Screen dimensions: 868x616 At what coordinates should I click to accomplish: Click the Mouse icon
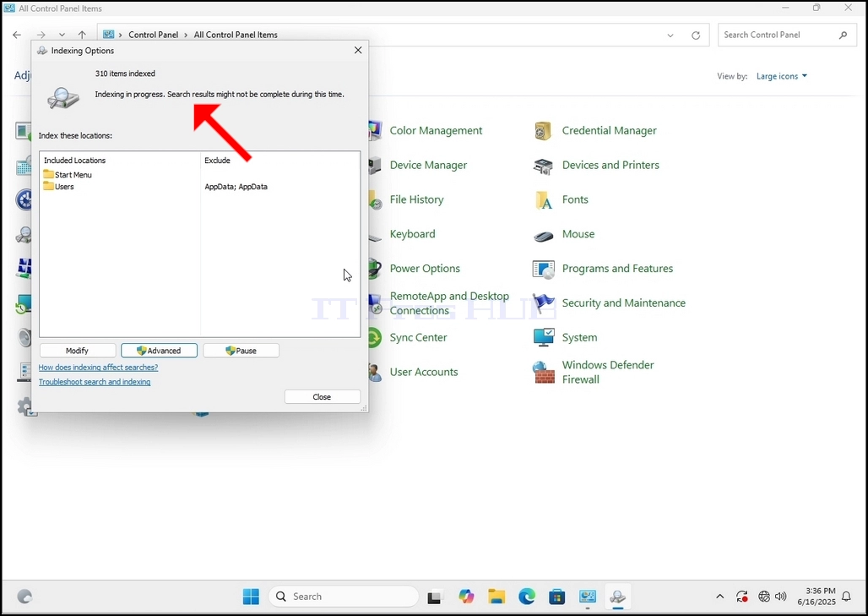pyautogui.click(x=543, y=235)
